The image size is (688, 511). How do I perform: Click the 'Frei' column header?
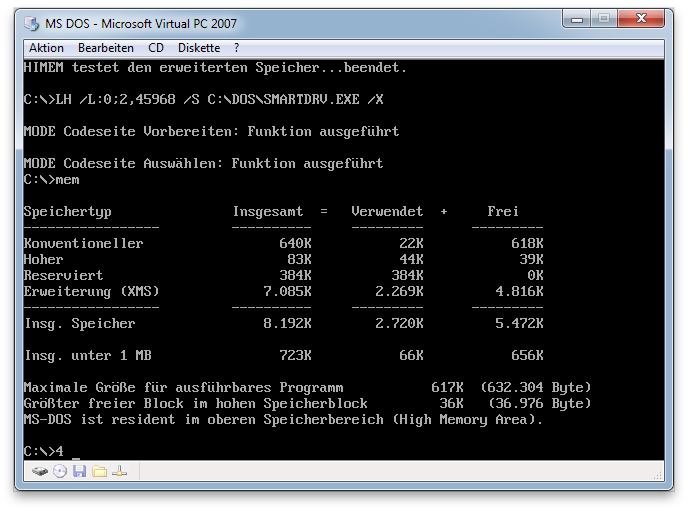(503, 211)
